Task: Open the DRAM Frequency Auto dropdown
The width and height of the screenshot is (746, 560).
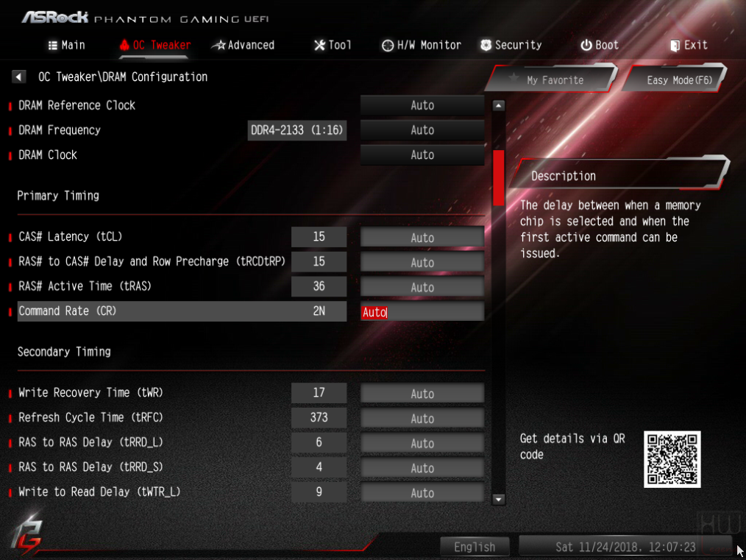Action: (x=422, y=130)
